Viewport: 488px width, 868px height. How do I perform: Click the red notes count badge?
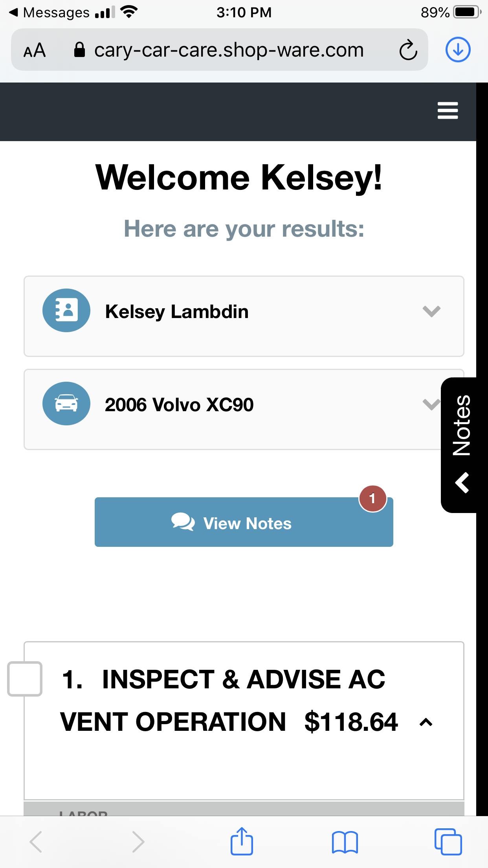pos(372,498)
